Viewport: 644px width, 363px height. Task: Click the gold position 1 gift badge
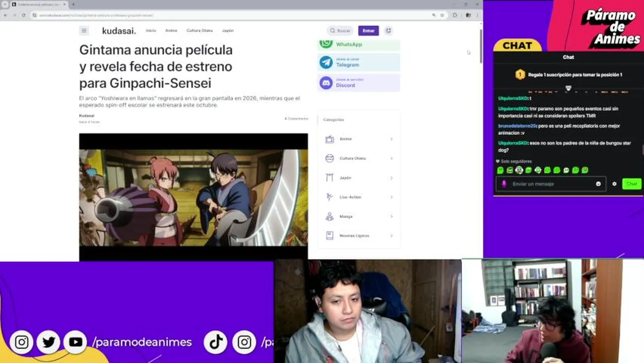[x=520, y=75]
